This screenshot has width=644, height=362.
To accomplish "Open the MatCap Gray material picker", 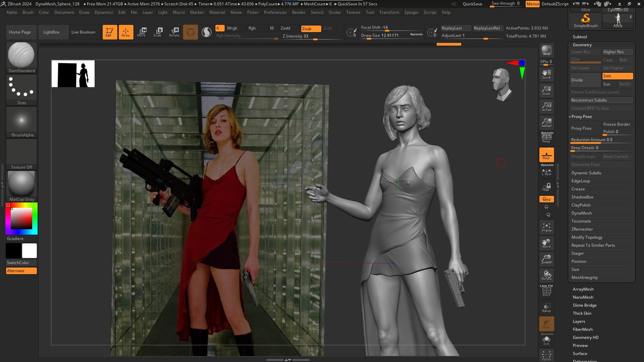I will [x=21, y=186].
